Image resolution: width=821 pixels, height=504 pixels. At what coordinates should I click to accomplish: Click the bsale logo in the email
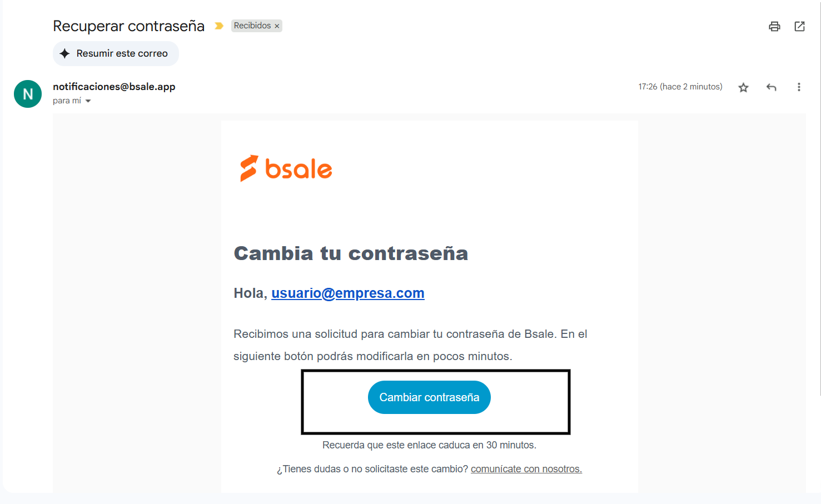click(x=286, y=168)
